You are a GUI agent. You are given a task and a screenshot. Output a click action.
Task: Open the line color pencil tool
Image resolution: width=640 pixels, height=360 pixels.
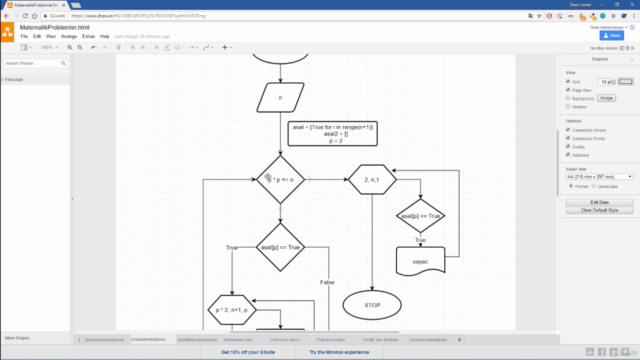[167, 47]
